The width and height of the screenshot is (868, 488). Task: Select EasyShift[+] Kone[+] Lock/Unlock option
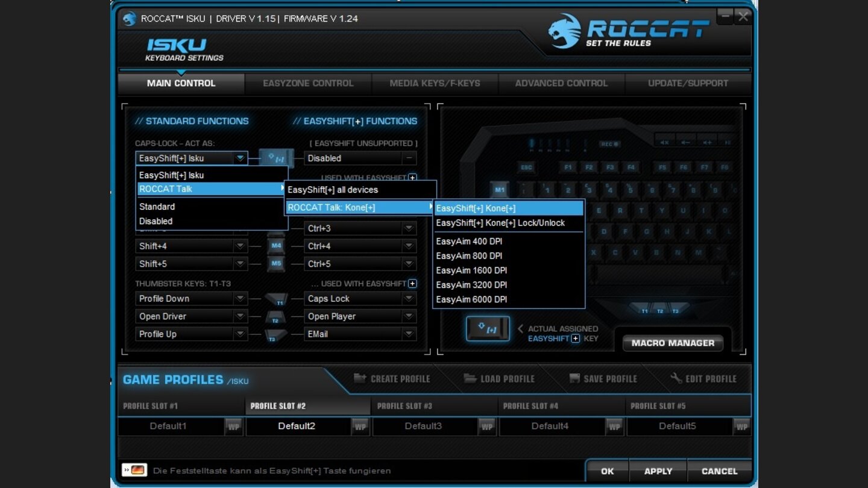(509, 223)
